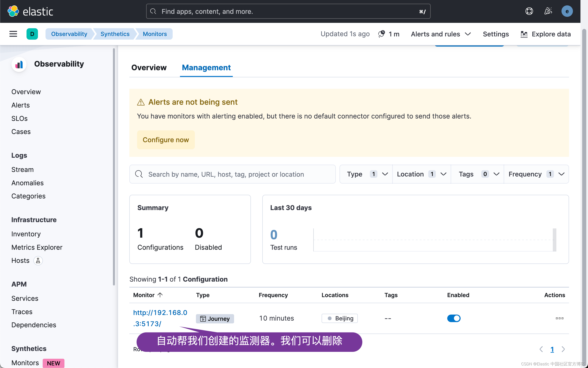Click the Elastic logo home icon
The width and height of the screenshot is (588, 368).
[x=13, y=11]
